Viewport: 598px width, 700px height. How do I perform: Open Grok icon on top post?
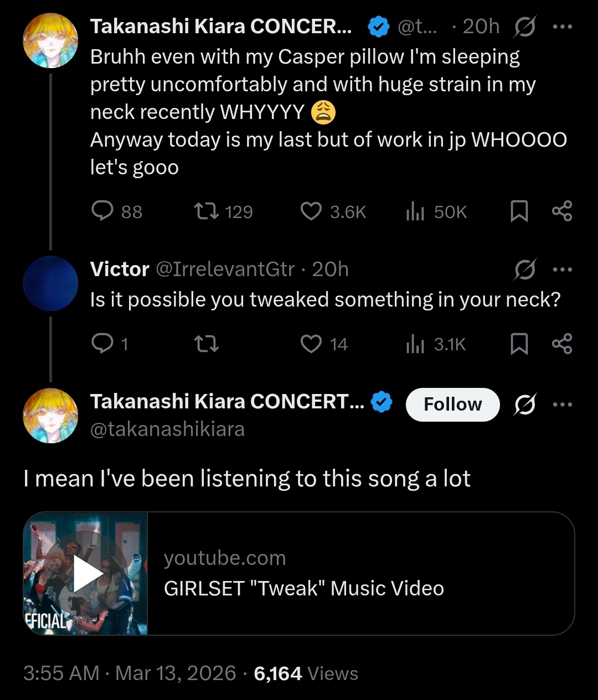pos(524,27)
